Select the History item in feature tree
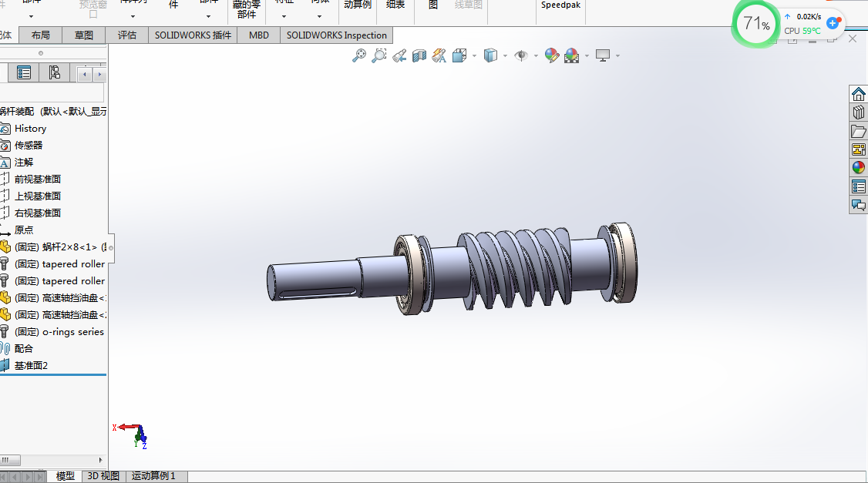 [30, 129]
